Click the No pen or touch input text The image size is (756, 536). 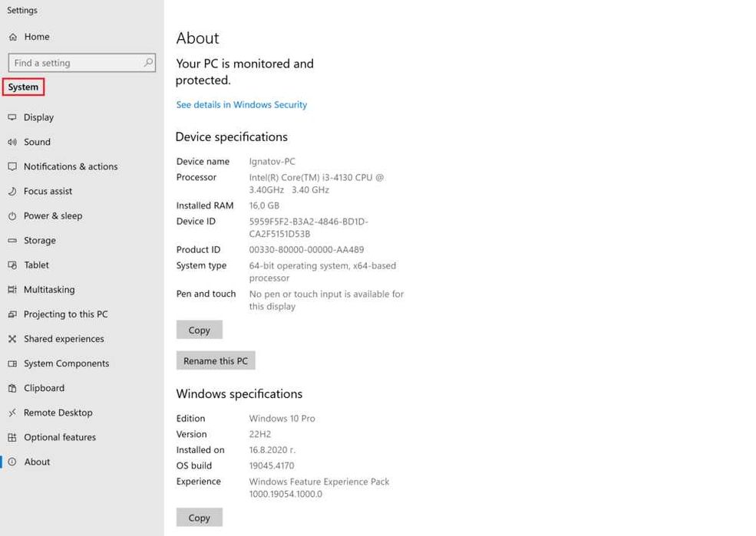(x=326, y=300)
